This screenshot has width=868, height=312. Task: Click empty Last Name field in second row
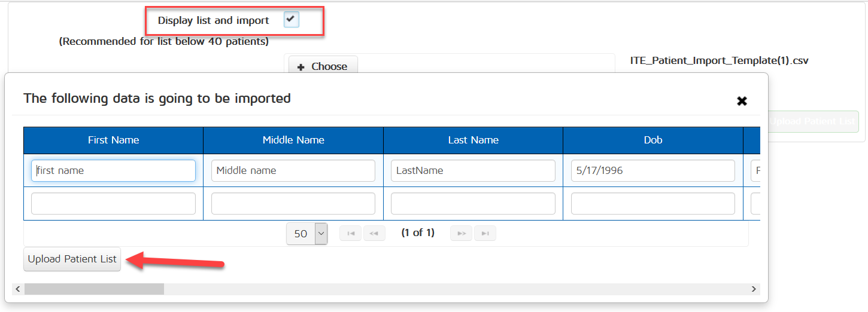(473, 204)
